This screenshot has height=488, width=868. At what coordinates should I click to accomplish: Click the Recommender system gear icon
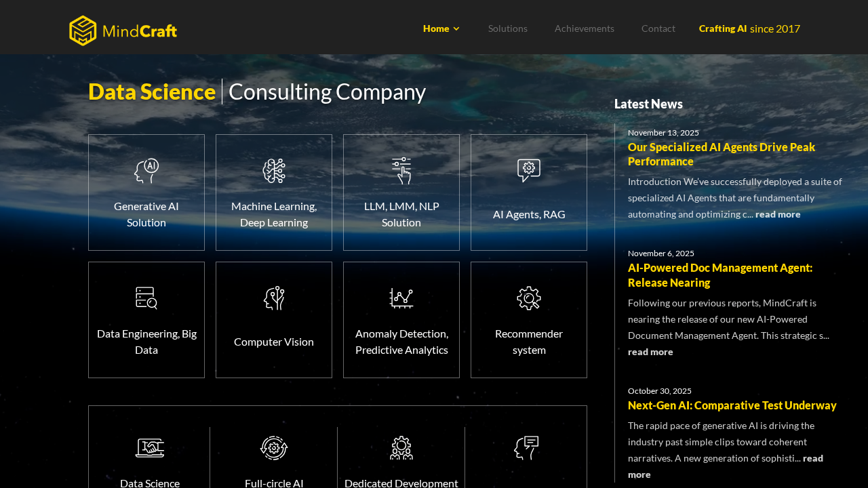click(x=529, y=298)
